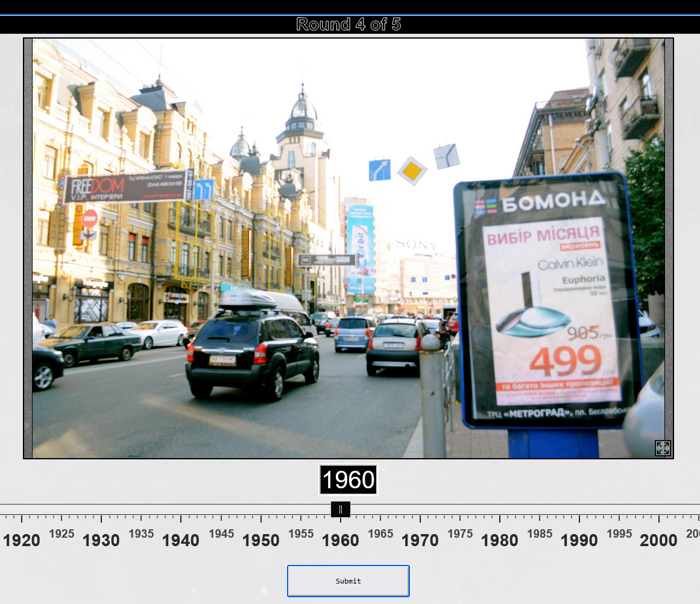Pick 1945 on the timeline scale

coord(221,533)
